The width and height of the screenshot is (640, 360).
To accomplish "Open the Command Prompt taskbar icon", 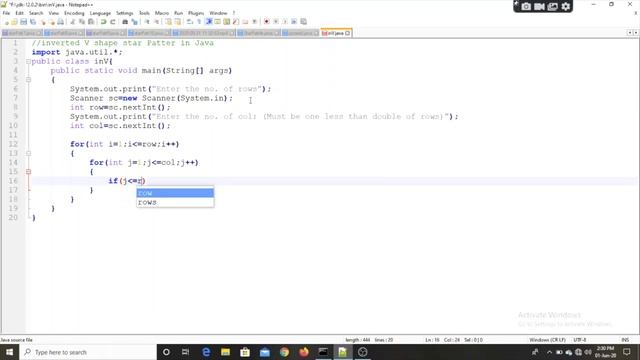I will (x=323, y=352).
